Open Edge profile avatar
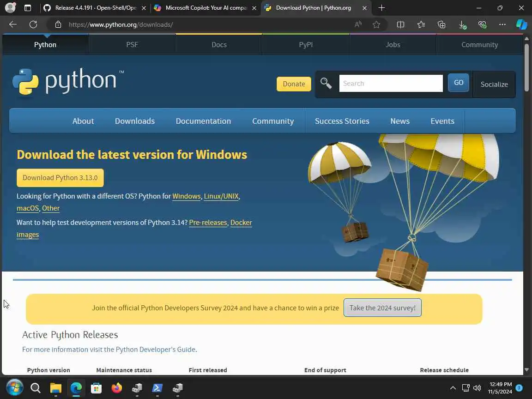This screenshot has width=532, height=399. (10, 7)
